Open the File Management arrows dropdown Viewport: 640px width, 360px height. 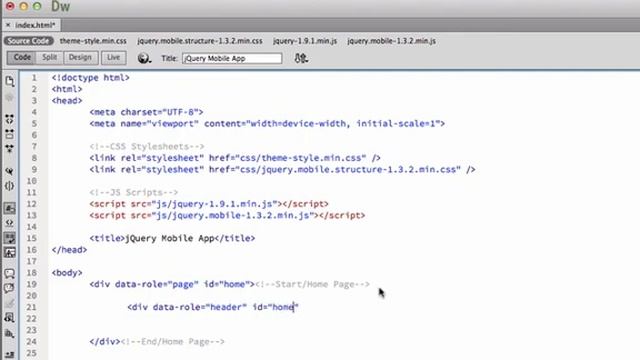(x=301, y=58)
